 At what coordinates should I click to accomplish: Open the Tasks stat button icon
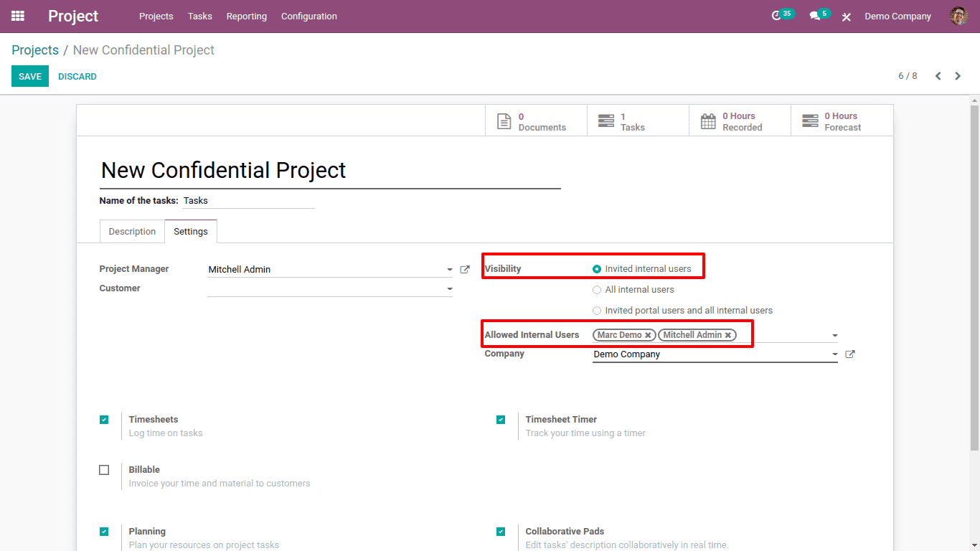(606, 121)
